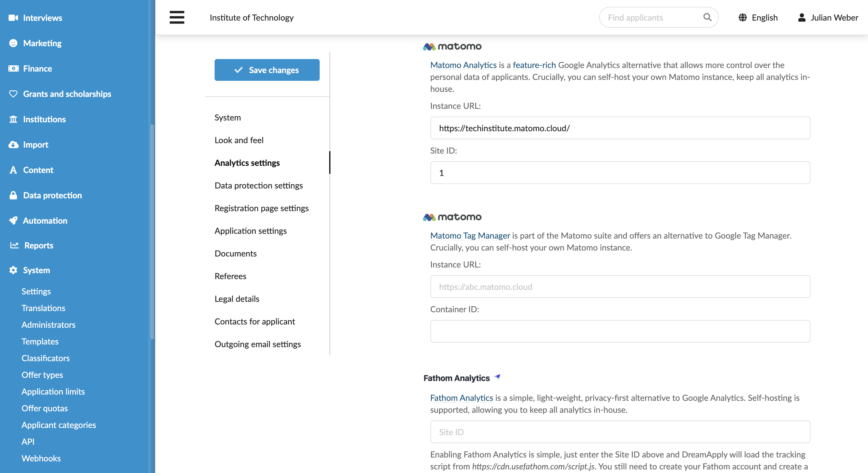Click the Marketing smiley icon
Image resolution: width=868 pixels, height=473 pixels.
[x=13, y=43]
